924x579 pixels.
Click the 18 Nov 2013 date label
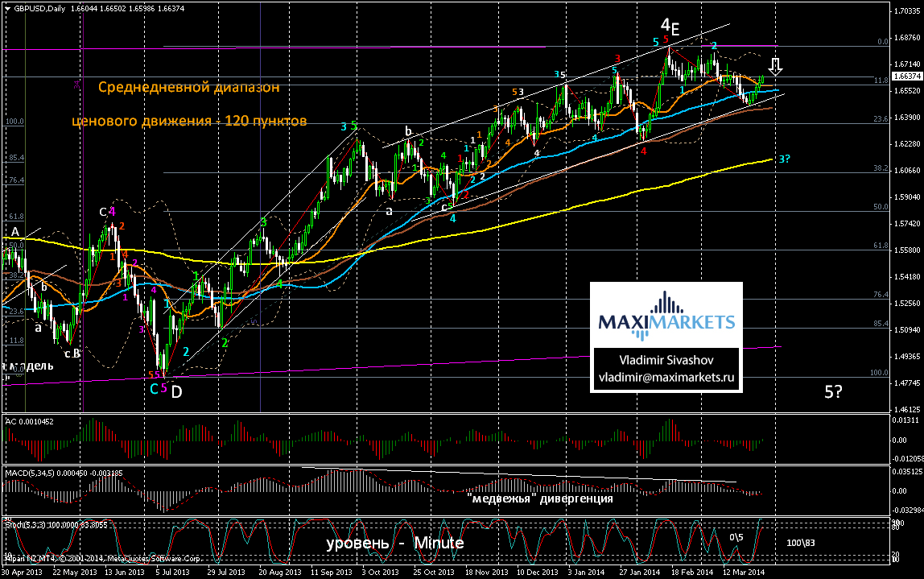click(486, 572)
